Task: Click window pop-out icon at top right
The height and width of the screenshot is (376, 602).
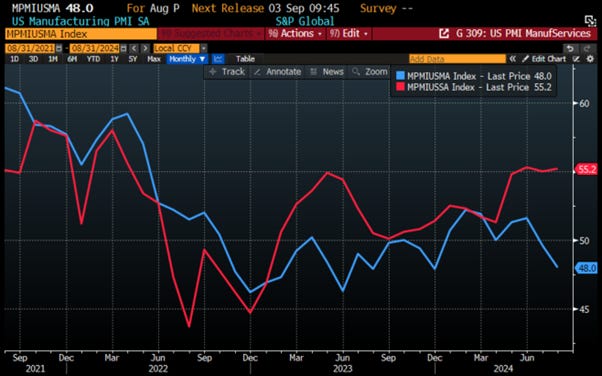Action: [x=589, y=20]
